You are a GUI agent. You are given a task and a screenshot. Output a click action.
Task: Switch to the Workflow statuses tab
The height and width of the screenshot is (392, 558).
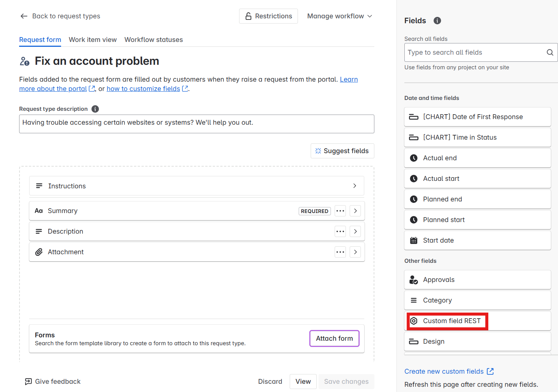click(153, 40)
